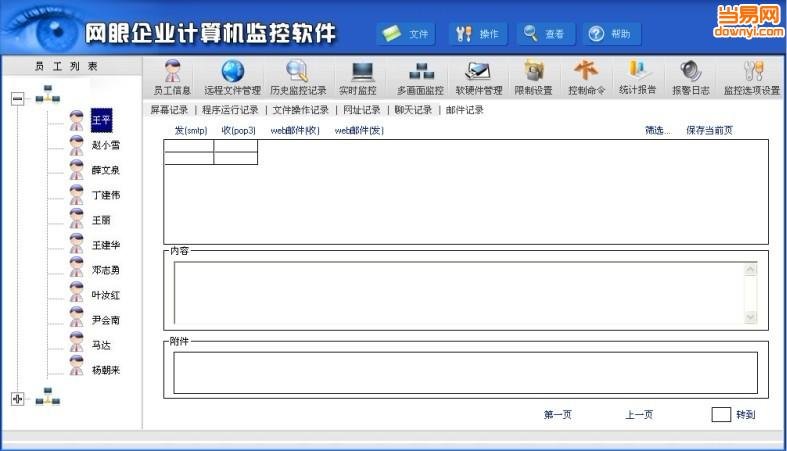Image resolution: width=787 pixels, height=451 pixels.
Task: Select the bottom network group icon
Action: click(x=48, y=396)
